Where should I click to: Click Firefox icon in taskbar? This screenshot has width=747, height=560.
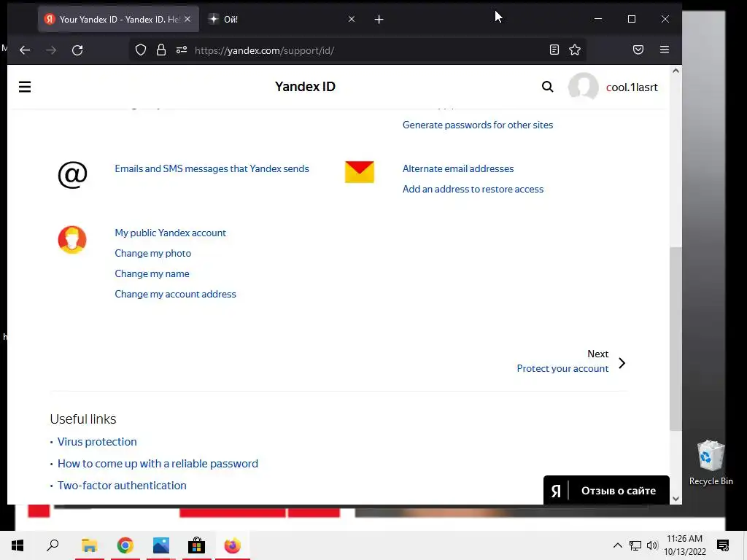pos(233,545)
